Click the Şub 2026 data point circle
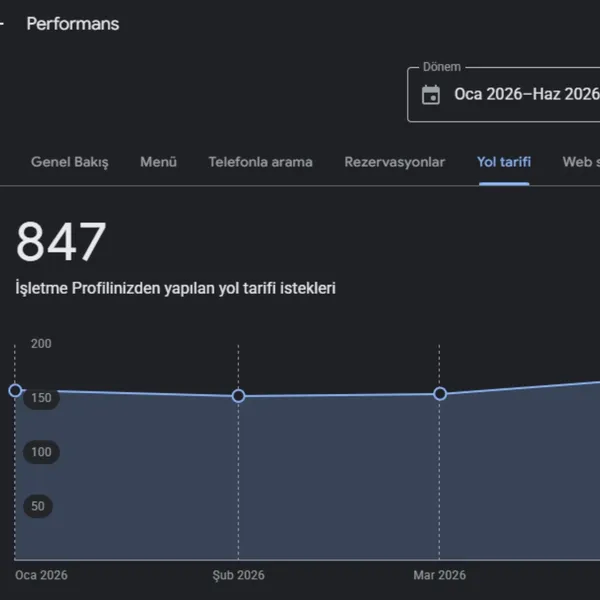Viewport: 600px width, 600px height. coord(238,396)
